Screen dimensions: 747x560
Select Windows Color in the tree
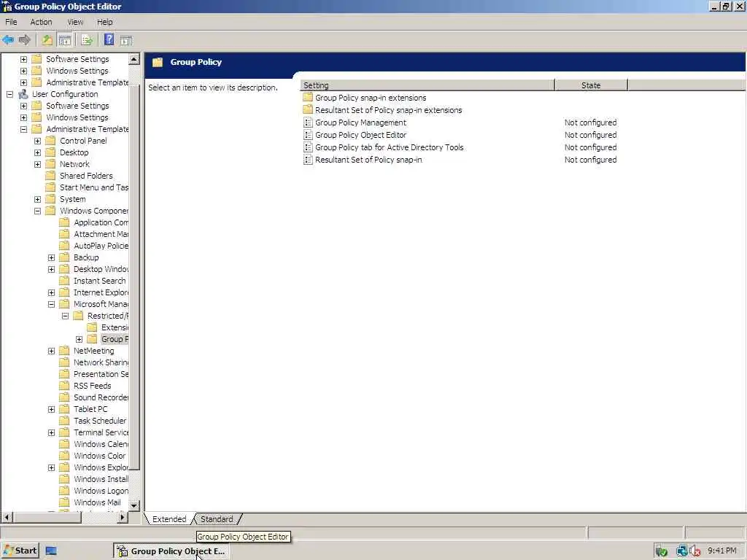(99, 456)
